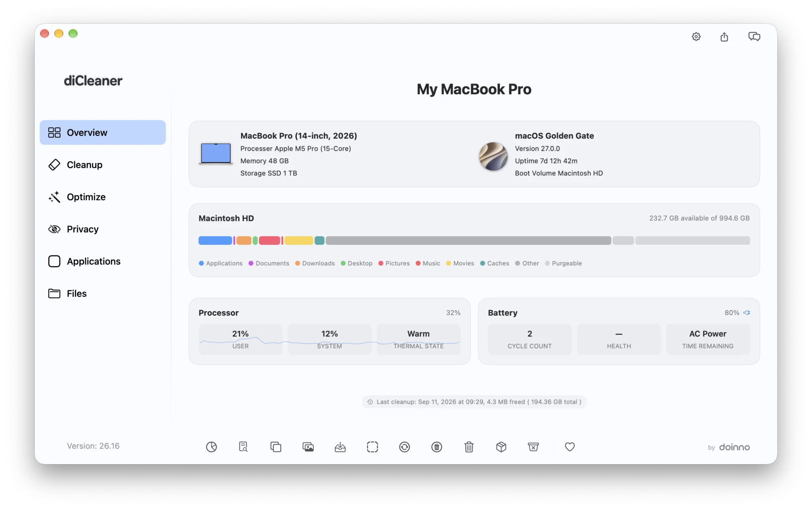Image resolution: width=812 pixels, height=510 pixels.
Task: Click the circular sync arrows icon
Action: tap(404, 447)
